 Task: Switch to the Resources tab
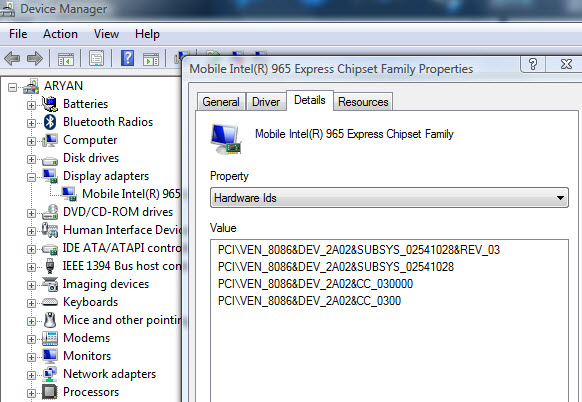click(363, 102)
